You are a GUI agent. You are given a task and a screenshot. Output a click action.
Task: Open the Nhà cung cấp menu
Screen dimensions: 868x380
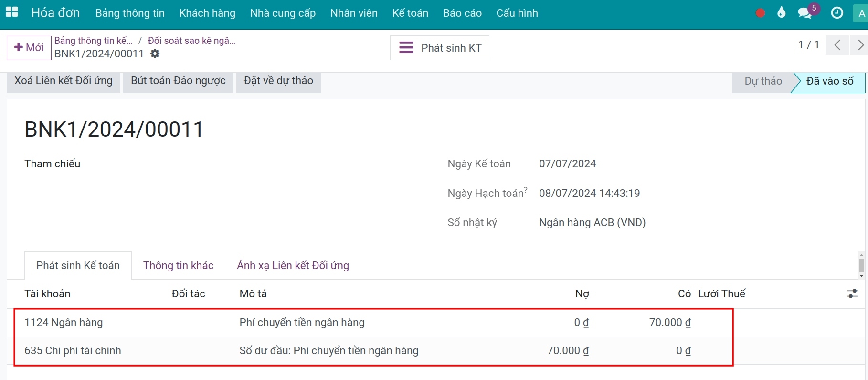(x=283, y=13)
